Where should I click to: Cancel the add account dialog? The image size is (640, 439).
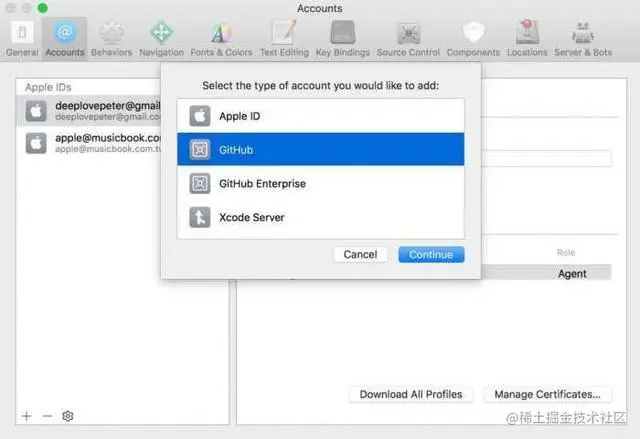coord(360,254)
